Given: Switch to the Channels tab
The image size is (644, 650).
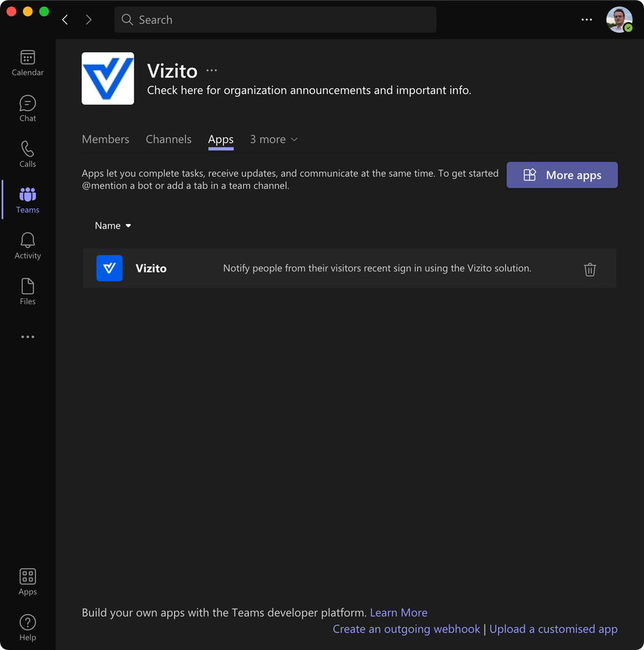Looking at the screenshot, I should pyautogui.click(x=168, y=140).
